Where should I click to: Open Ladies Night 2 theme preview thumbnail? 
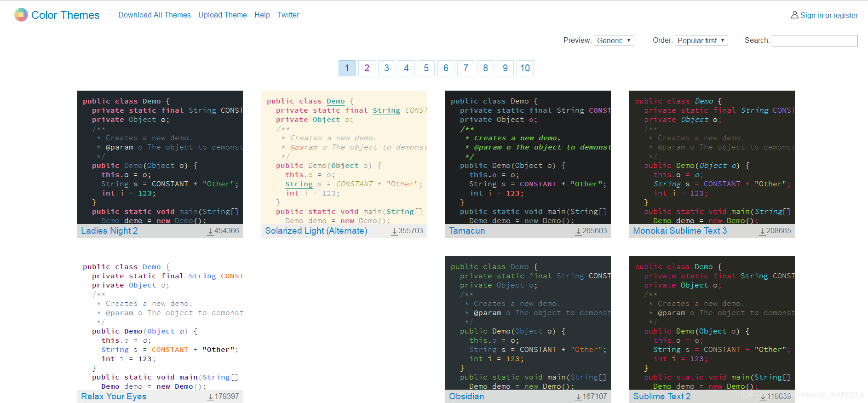point(160,157)
